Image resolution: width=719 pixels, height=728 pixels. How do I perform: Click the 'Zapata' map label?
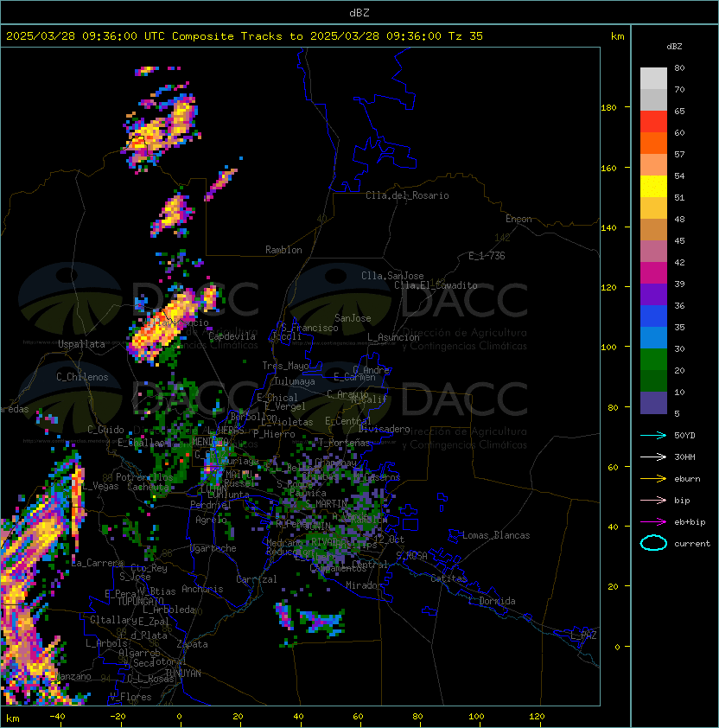pyautogui.click(x=192, y=644)
